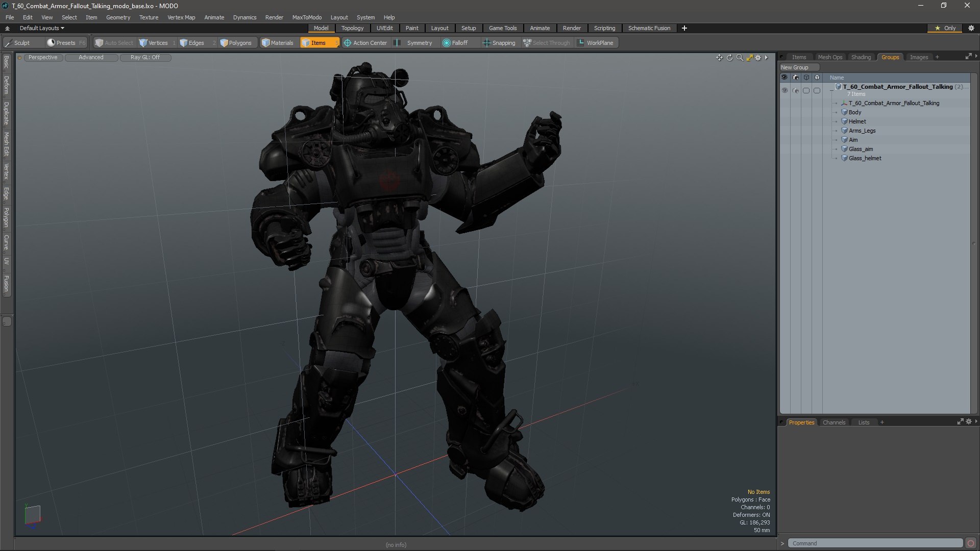Toggle the Only star button
Image resolution: width=980 pixels, height=551 pixels.
point(945,28)
